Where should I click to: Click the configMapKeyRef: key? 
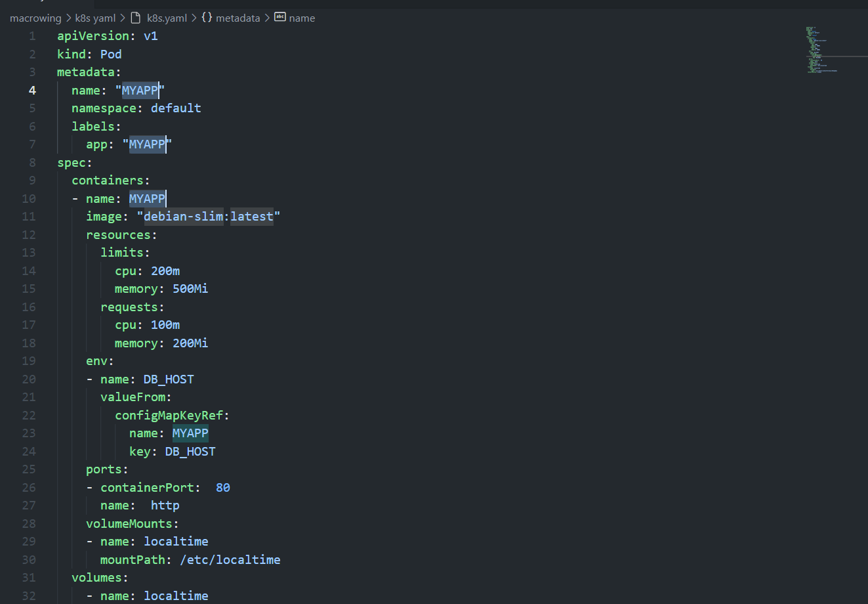tap(172, 415)
